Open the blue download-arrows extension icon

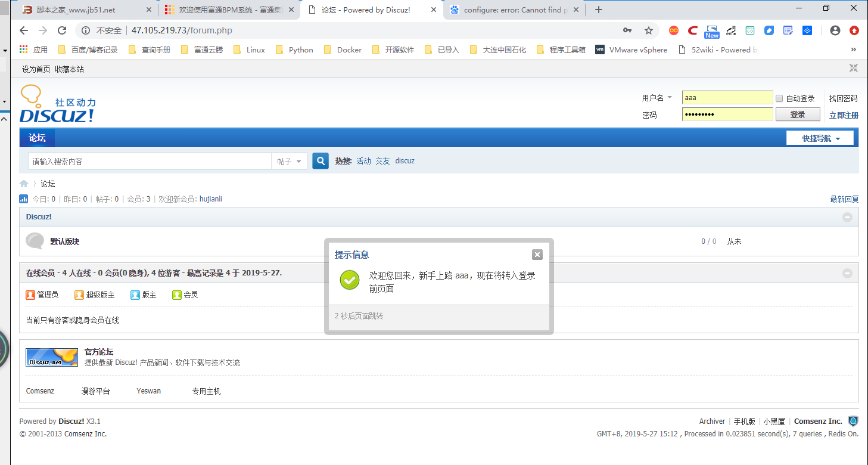[807, 30]
